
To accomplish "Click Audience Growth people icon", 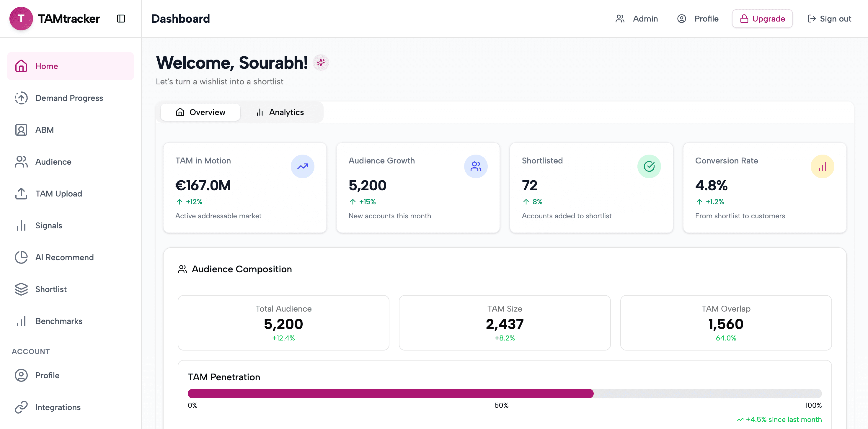I will 476,166.
